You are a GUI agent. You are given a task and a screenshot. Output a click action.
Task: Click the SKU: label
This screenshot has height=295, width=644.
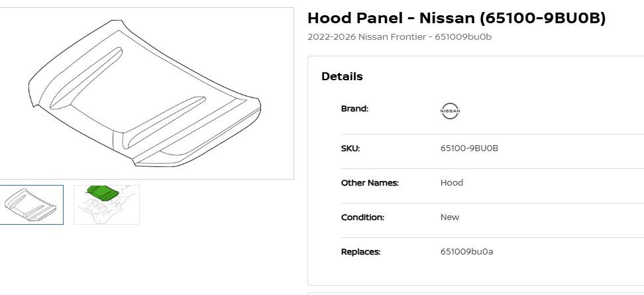coord(350,148)
